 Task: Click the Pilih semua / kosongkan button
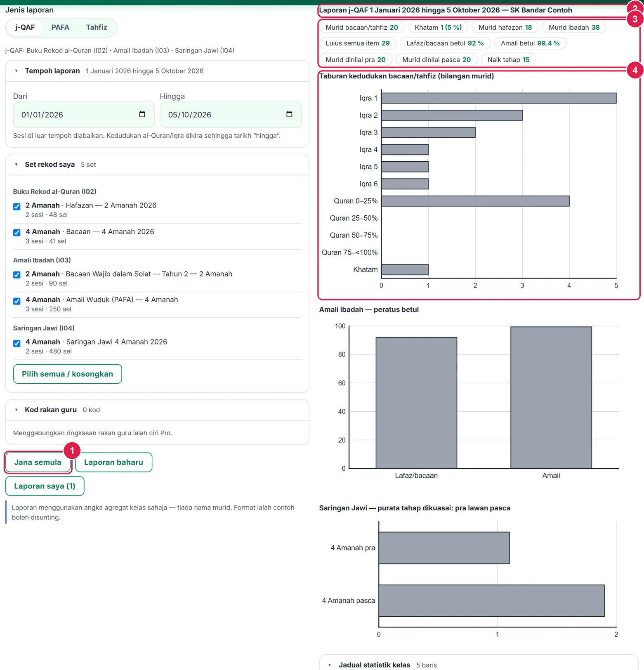[x=68, y=374]
